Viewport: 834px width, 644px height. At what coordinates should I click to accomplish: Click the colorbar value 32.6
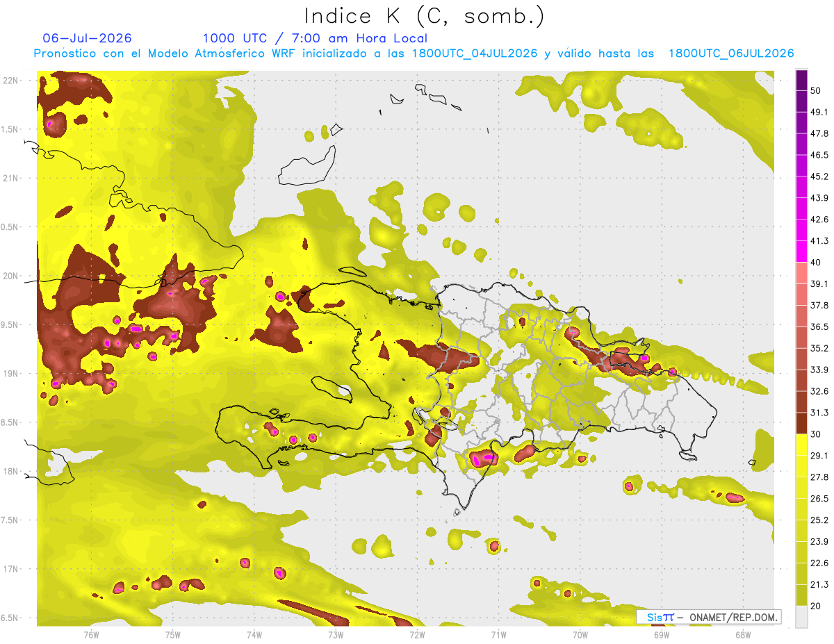(819, 391)
